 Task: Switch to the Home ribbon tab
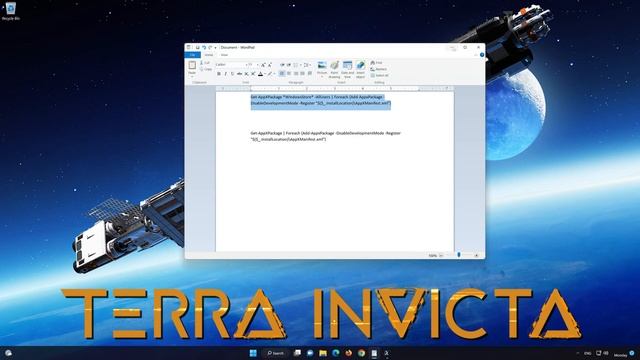(x=209, y=55)
